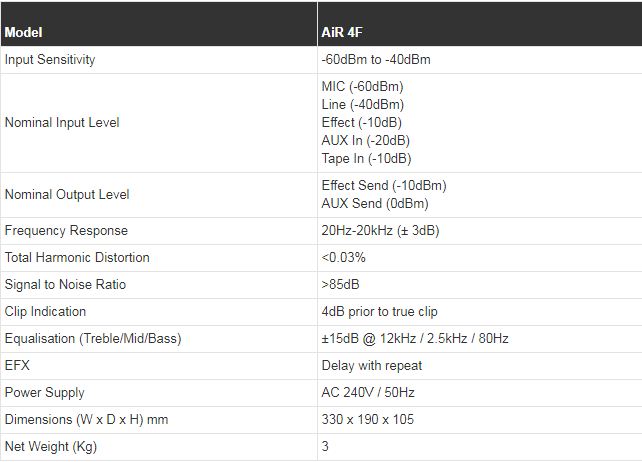Click the "AUX Send (0dBm)" text
Image resolution: width=642 pixels, height=462 pixels.
pyautogui.click(x=374, y=203)
